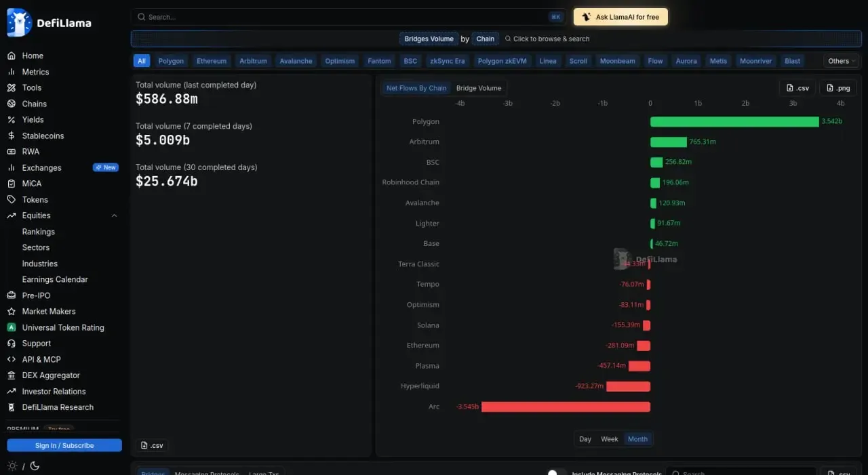Click the Yields percent icon
The width and height of the screenshot is (868, 475).
coord(11,119)
